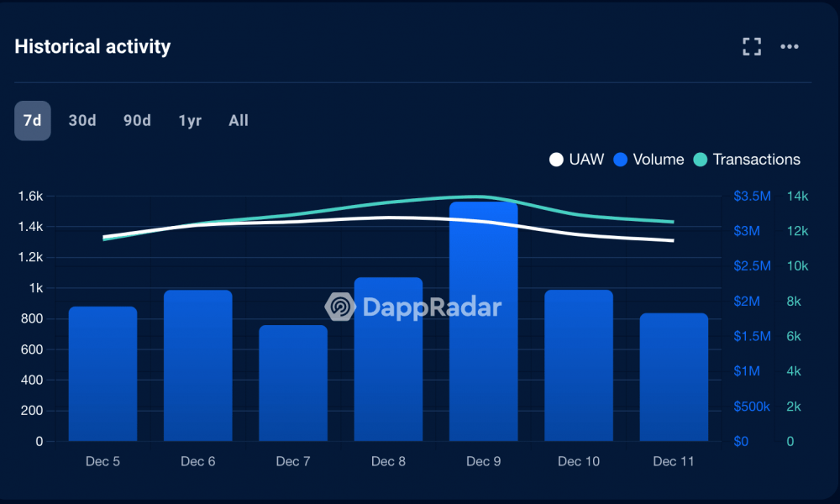Click the blue Volume legend dot
Viewport: 840px width, 504px height.
click(x=621, y=160)
